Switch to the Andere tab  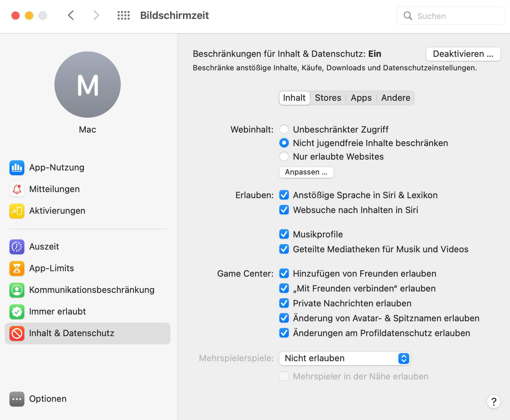point(396,98)
